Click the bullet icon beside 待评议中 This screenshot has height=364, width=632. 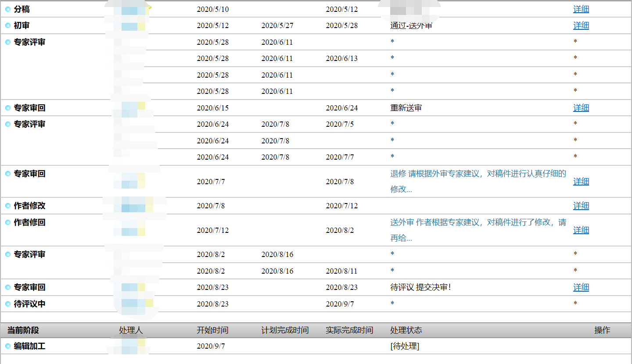click(x=8, y=304)
